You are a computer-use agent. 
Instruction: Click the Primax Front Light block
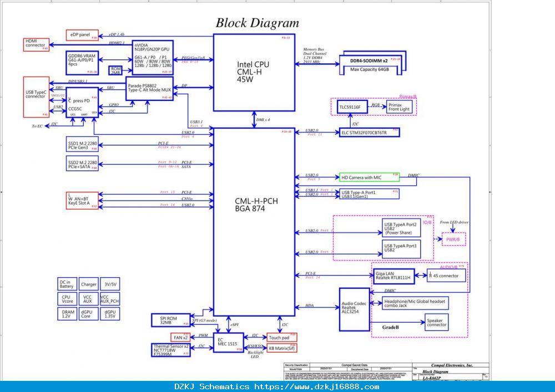tap(399, 107)
